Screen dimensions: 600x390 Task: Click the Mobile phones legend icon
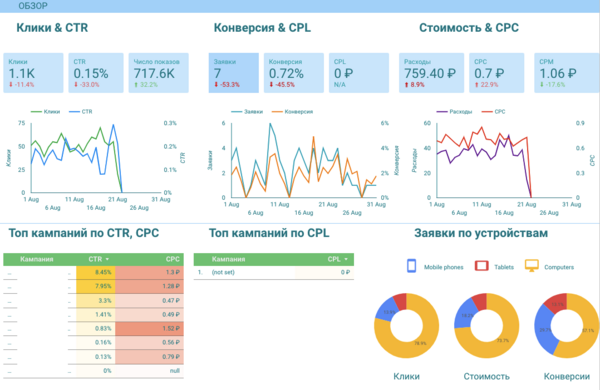pyautogui.click(x=412, y=266)
